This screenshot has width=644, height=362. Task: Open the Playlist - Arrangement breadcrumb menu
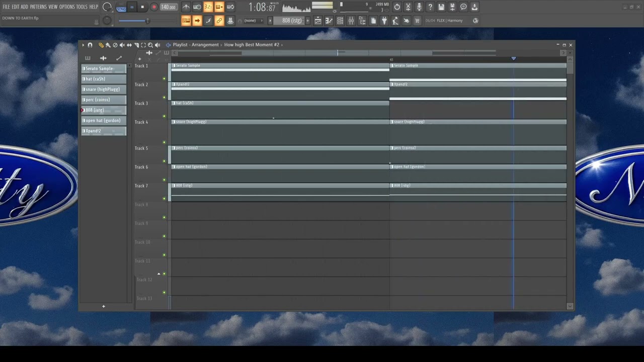[196, 45]
